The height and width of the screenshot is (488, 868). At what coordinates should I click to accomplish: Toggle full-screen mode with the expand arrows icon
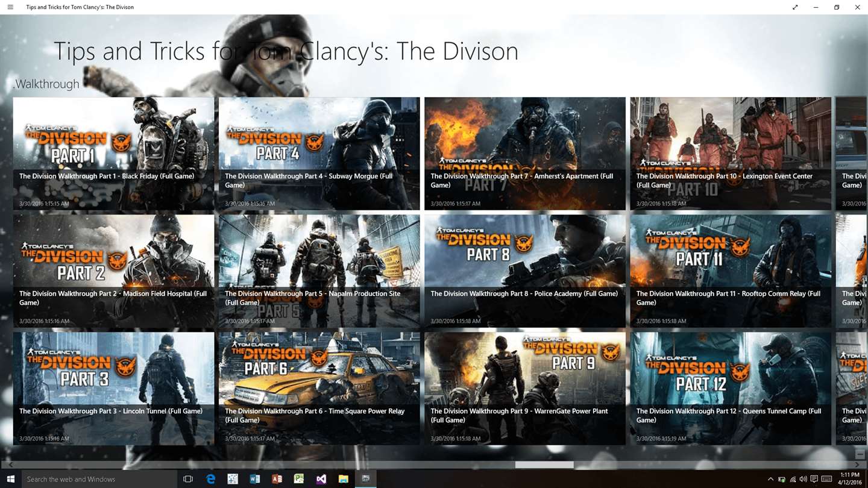pyautogui.click(x=795, y=7)
